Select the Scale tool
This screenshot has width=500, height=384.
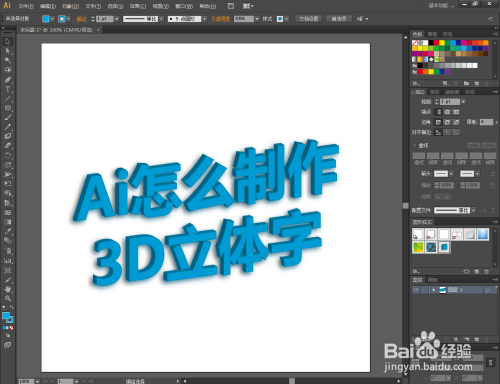8,165
